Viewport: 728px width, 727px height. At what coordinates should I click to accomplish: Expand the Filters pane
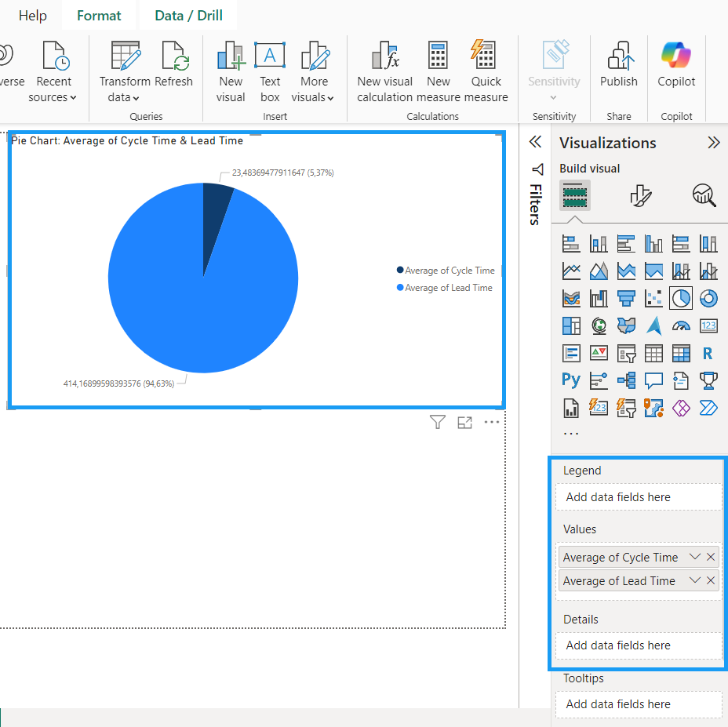point(535,142)
